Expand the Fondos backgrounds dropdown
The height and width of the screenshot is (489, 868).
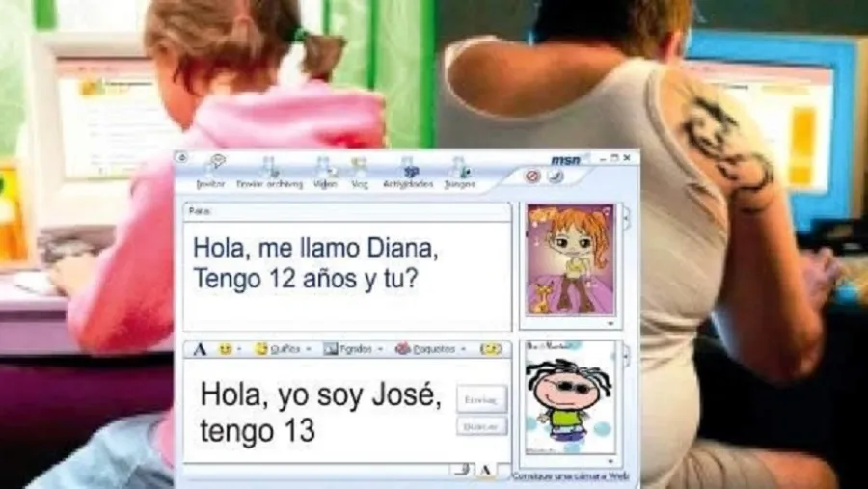(x=380, y=349)
